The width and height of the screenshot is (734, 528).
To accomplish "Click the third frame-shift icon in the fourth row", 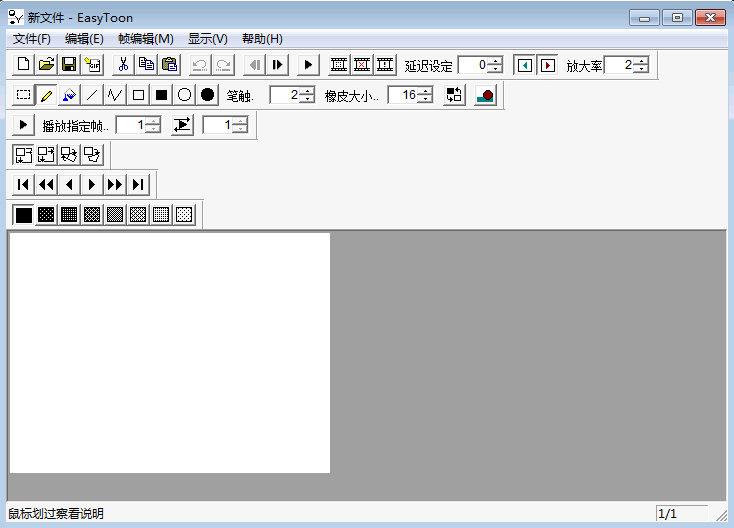I will [x=69, y=154].
